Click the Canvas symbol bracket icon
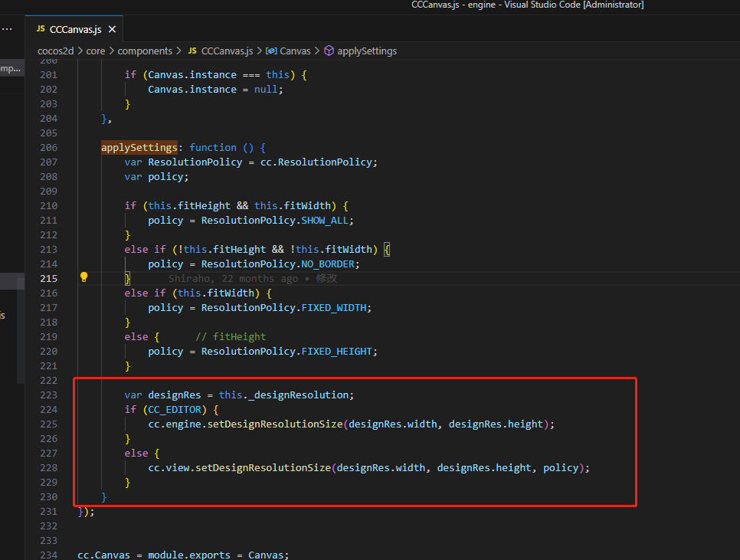The width and height of the screenshot is (740, 560). [271, 51]
